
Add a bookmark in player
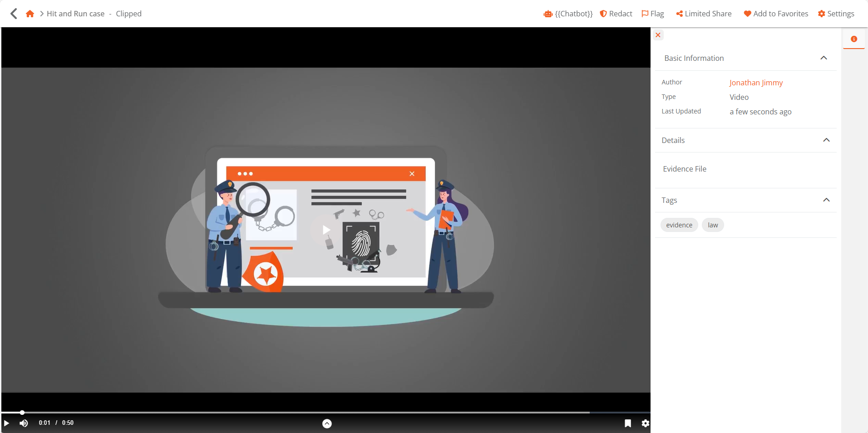coord(627,423)
